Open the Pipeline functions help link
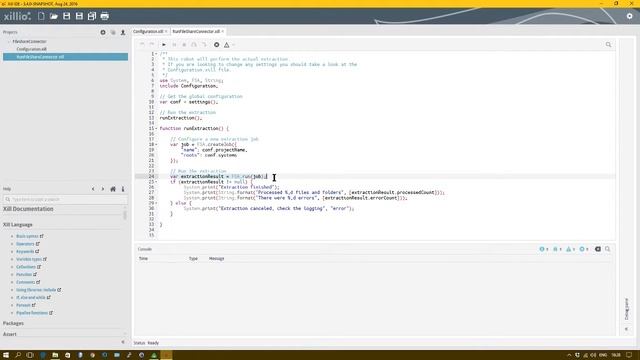This screenshot has width=640, height=360. pos(32,313)
